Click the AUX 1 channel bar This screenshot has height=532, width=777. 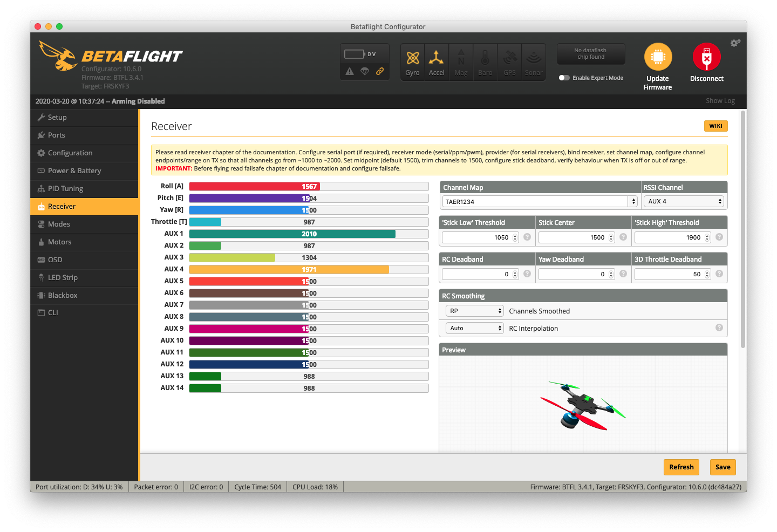[x=309, y=234]
